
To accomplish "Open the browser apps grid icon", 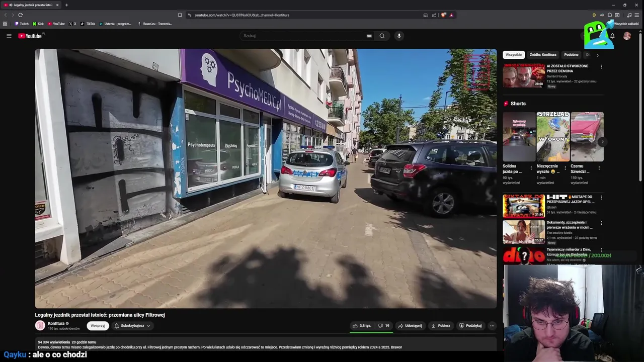I will (5, 24).
